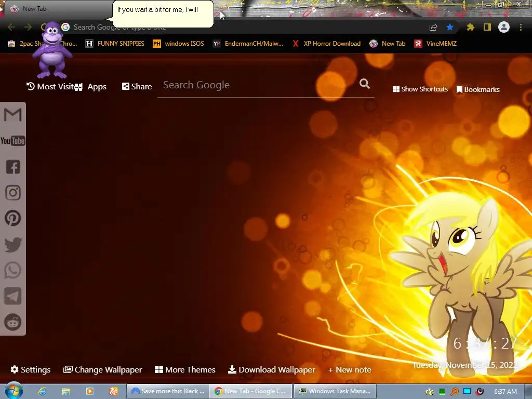Viewport: 532px width, 399px height.
Task: Click the 6:37:27 clock widget
Action: click(x=485, y=343)
